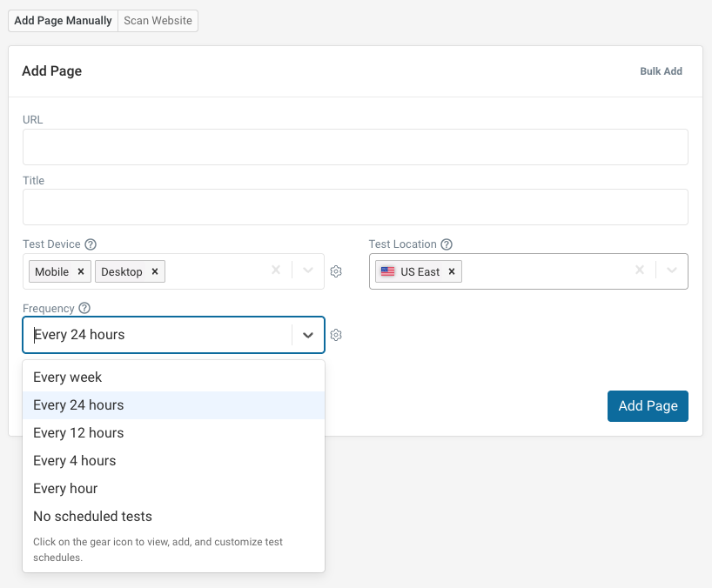Click help icon beside Test Device label
The height and width of the screenshot is (588, 712).
(x=91, y=244)
